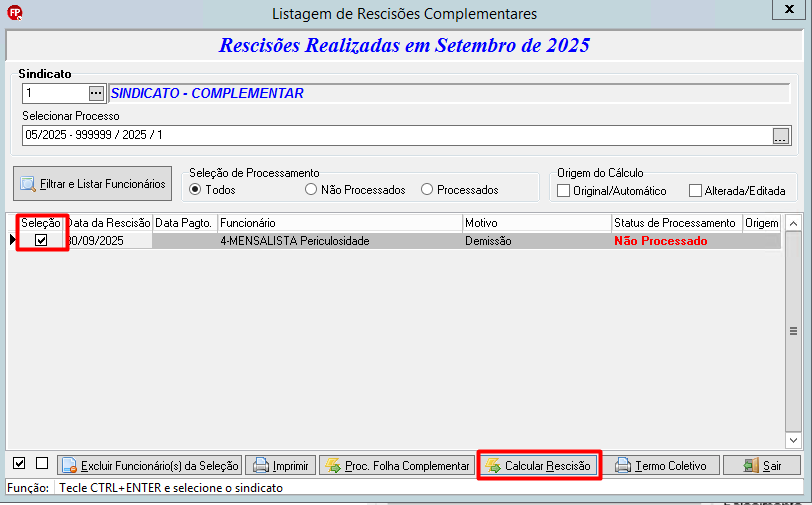Click the Sindicato code input field

(x=56, y=93)
